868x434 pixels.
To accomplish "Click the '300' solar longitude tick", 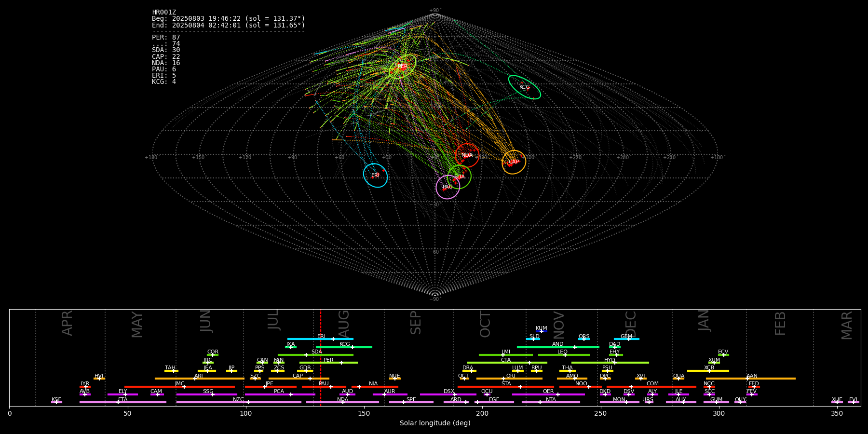I will pos(719,414).
